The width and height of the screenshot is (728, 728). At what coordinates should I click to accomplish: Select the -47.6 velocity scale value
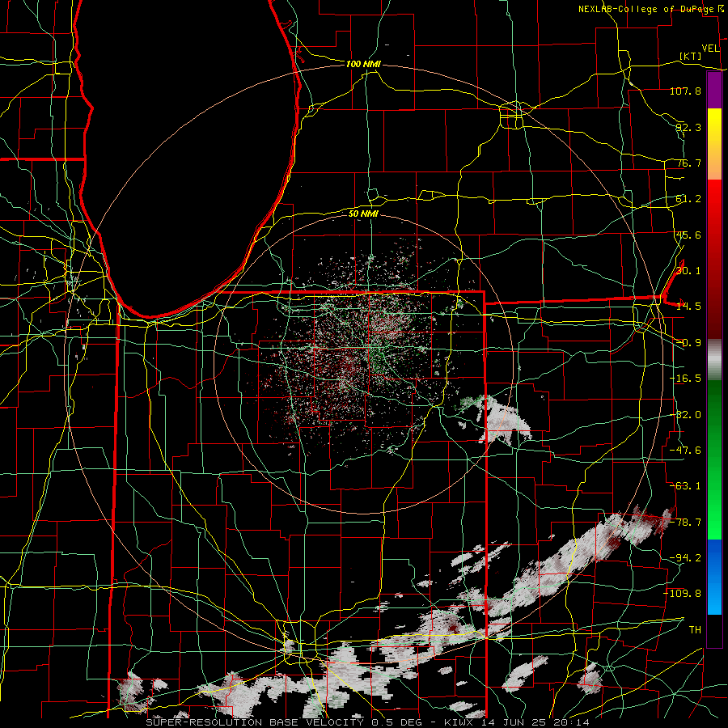[685, 451]
